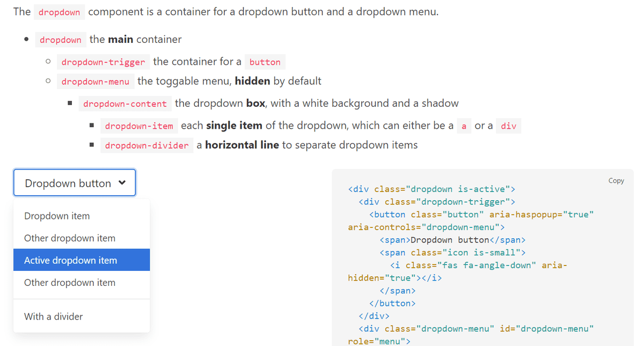
Task: Click the a code tag in the dropdown-item bullet
Action: [x=464, y=126]
